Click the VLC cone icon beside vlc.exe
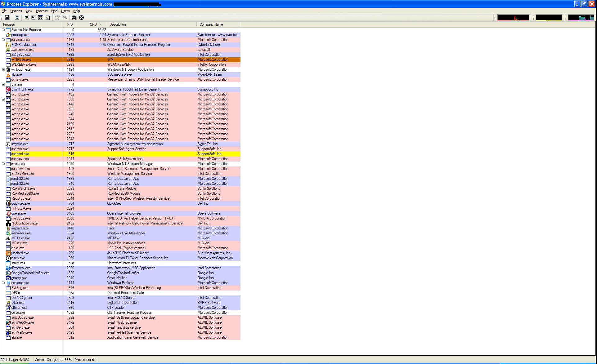Viewport: 597px width, 364px height. click(x=8, y=74)
